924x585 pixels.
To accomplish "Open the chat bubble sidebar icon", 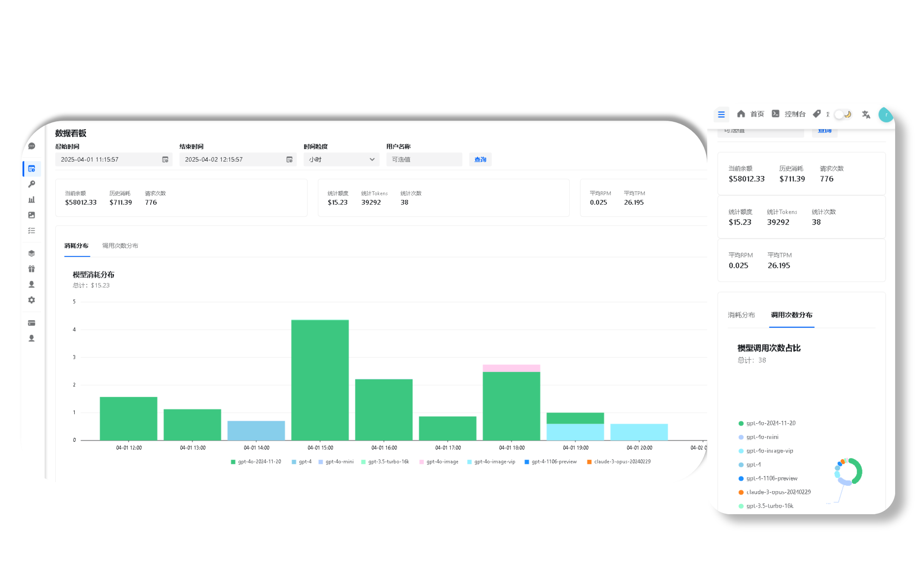I will (32, 146).
